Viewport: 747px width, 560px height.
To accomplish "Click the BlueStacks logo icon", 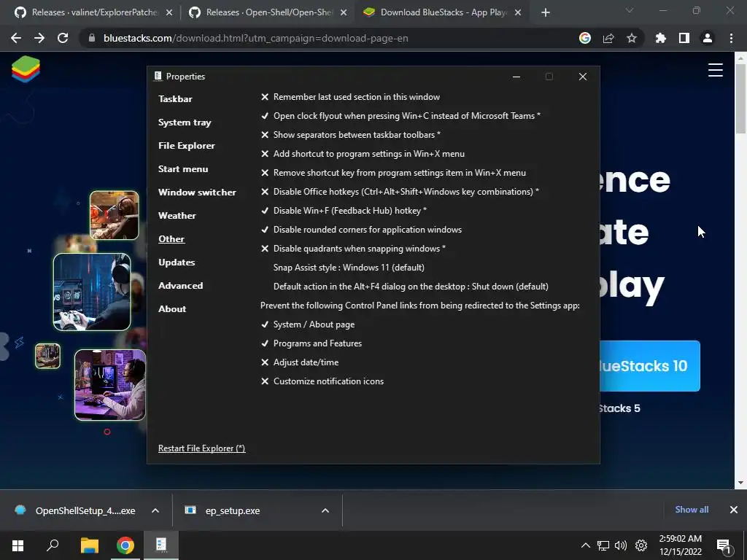I will (x=26, y=69).
